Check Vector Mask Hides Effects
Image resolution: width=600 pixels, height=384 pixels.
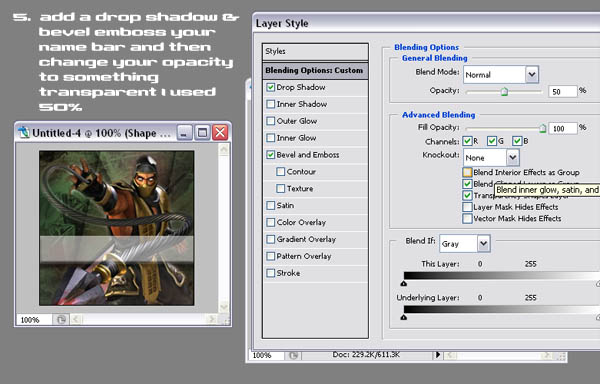[467, 218]
